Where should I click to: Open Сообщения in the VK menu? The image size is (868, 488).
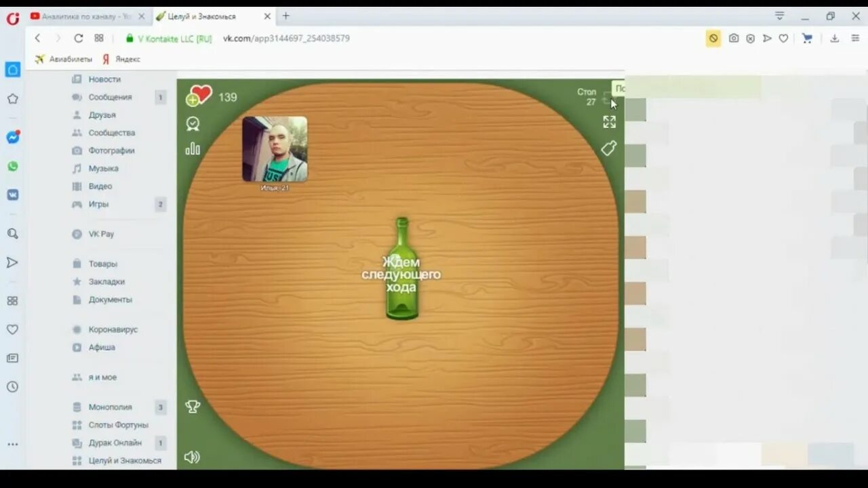point(110,97)
